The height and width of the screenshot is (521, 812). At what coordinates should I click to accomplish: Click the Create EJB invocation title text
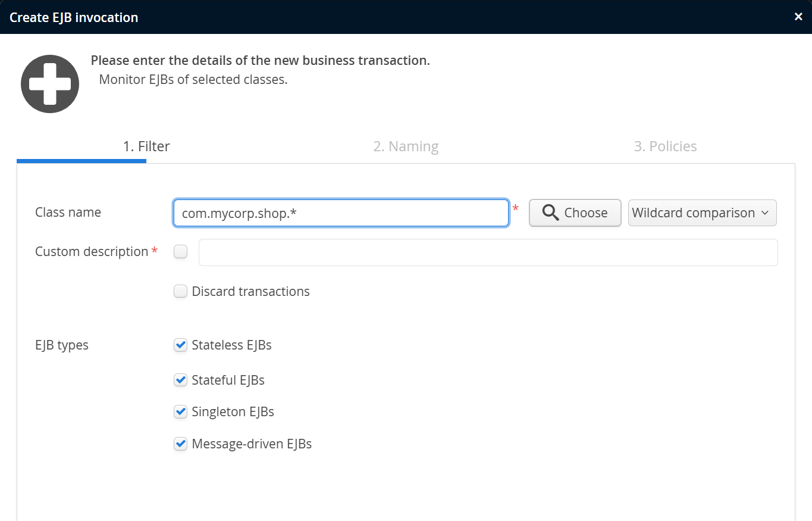click(74, 17)
